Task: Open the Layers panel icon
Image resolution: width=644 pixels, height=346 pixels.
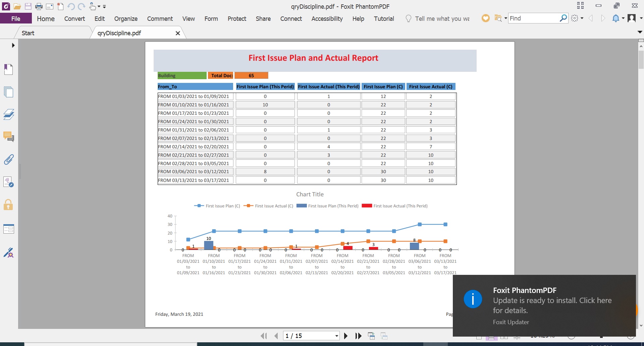Action: pos(8,114)
